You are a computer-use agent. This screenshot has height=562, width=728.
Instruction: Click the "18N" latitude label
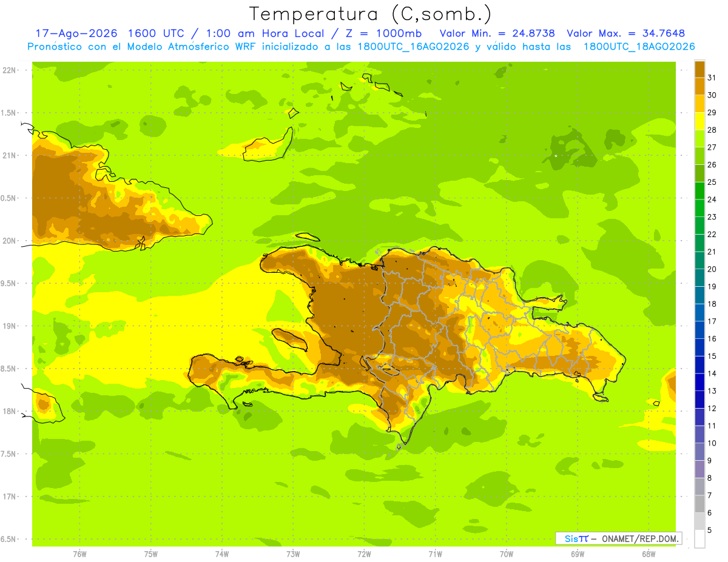pyautogui.click(x=8, y=411)
